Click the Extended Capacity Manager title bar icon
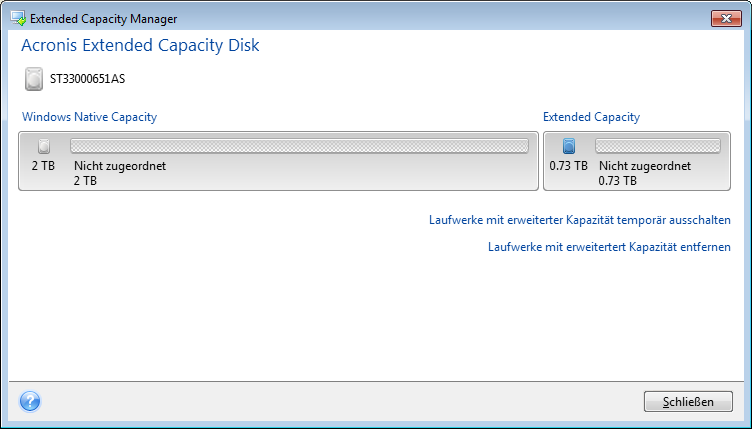This screenshot has width=753, height=430. pyautogui.click(x=17, y=18)
